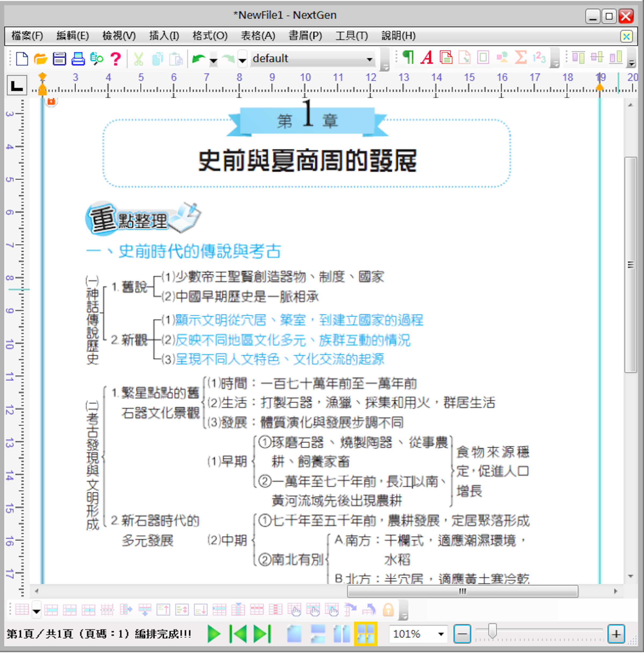Open the 表格(A) menu
The image size is (644, 653).
click(258, 35)
